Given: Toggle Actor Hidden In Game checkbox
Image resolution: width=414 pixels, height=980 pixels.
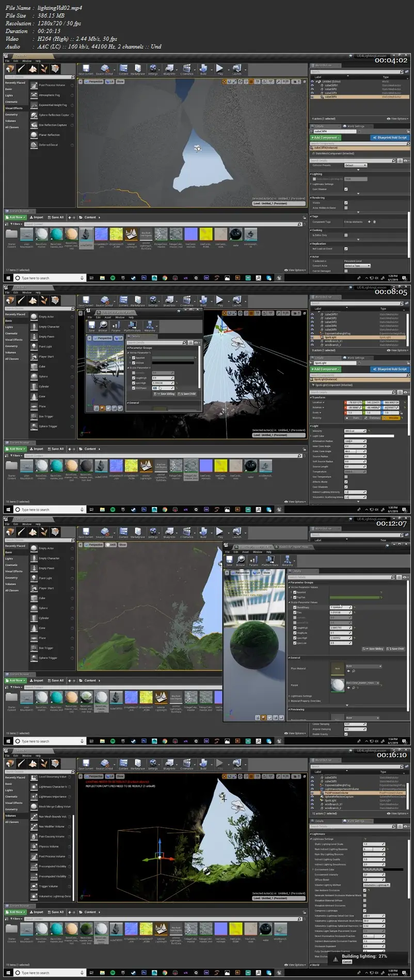Looking at the screenshot, I should [x=346, y=208].
